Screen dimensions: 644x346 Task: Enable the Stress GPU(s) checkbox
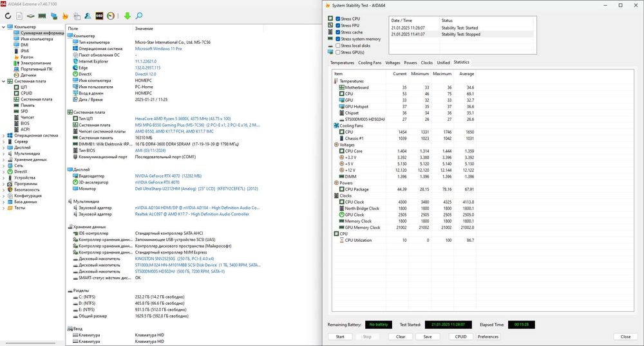click(337, 52)
